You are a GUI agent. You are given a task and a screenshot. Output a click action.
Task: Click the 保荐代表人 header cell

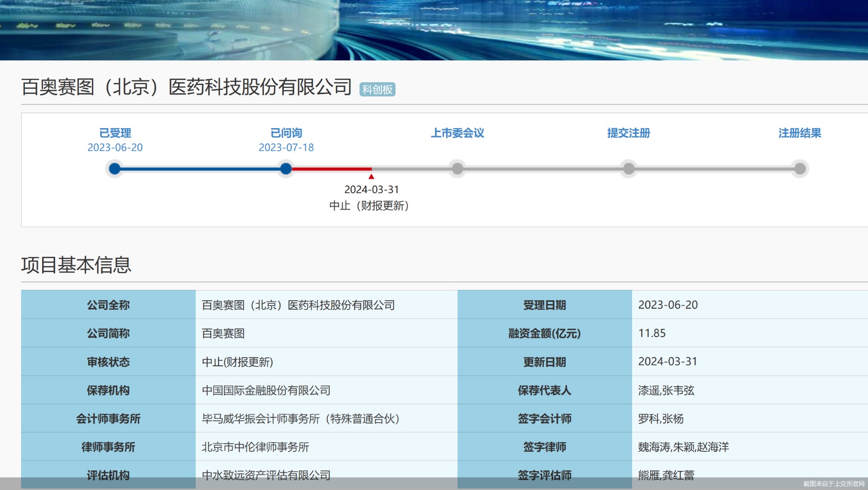545,390
